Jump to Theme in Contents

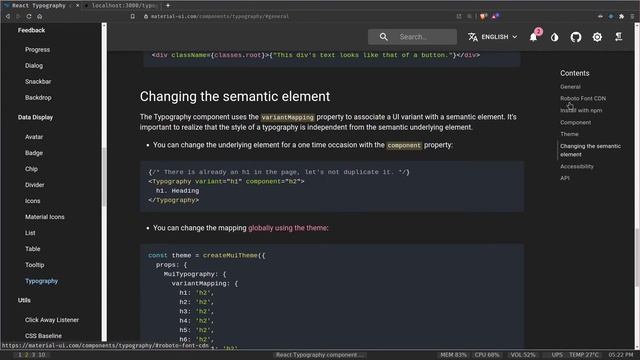(569, 134)
